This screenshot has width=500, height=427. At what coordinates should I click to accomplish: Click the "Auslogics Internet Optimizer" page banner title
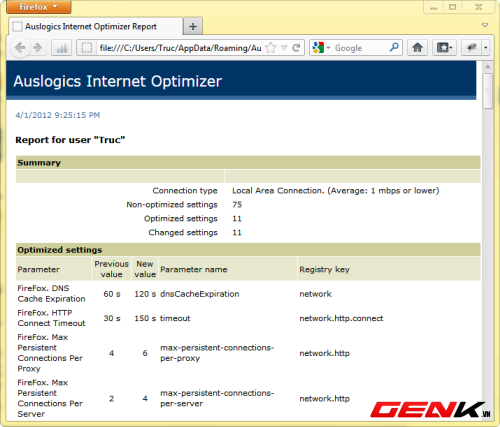coord(118,81)
